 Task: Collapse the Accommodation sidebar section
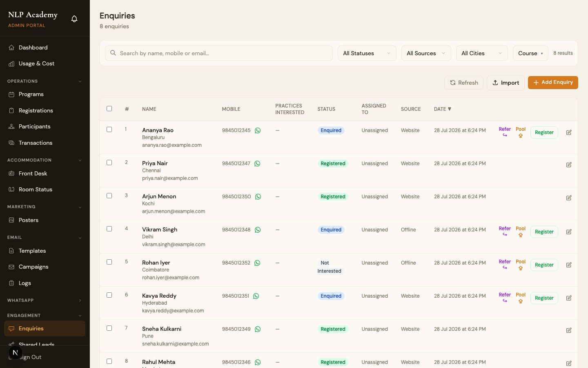point(45,160)
